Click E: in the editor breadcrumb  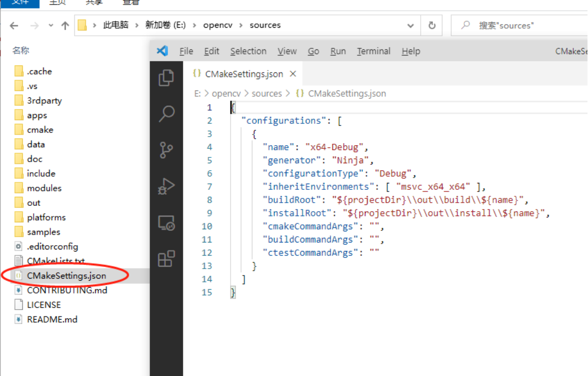(198, 94)
